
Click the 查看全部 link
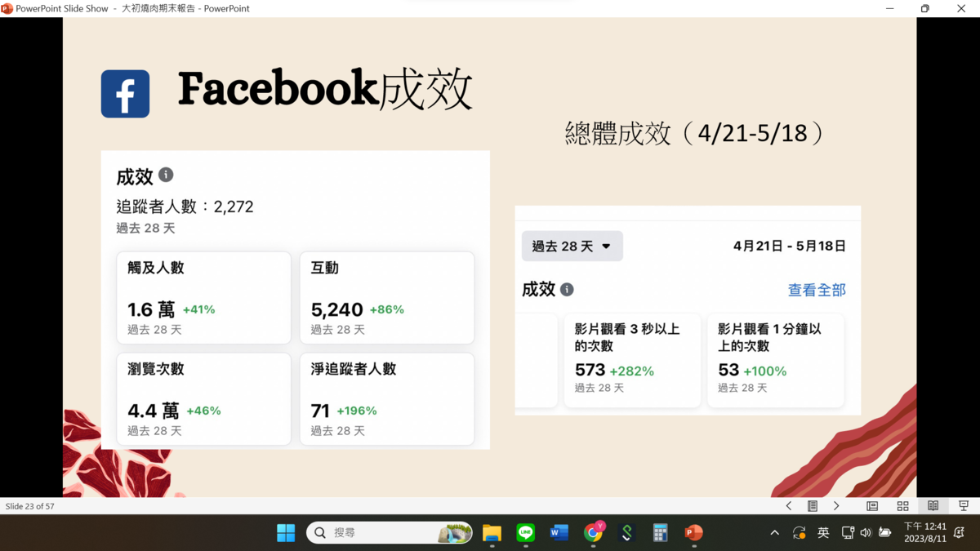(x=817, y=290)
